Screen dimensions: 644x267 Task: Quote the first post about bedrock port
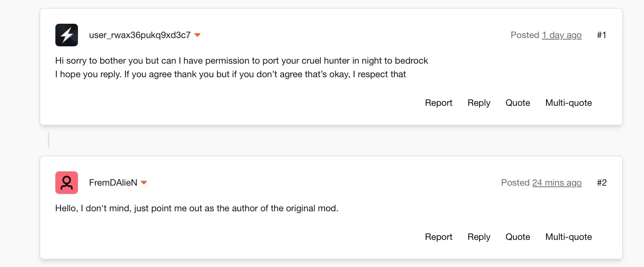click(x=518, y=103)
